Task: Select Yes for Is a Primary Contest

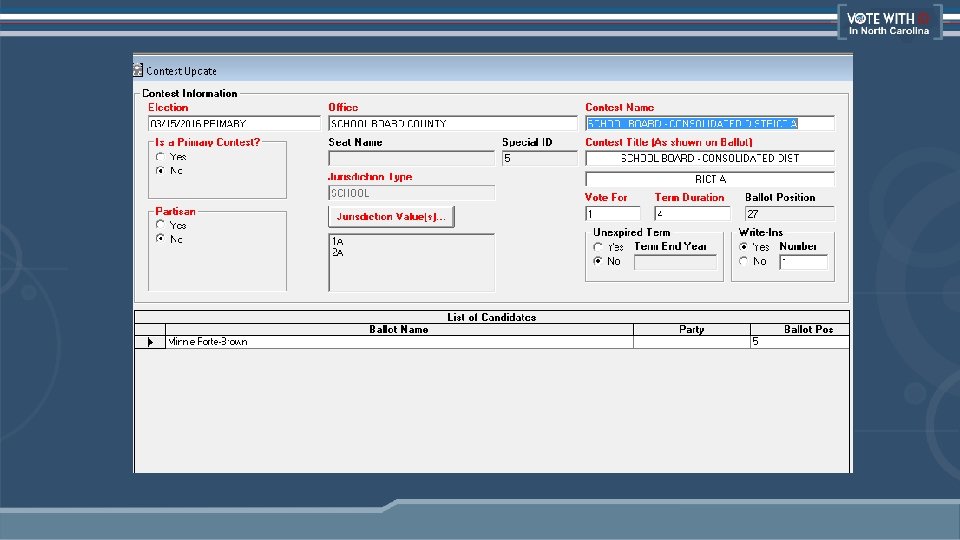Action: pyautogui.click(x=160, y=157)
